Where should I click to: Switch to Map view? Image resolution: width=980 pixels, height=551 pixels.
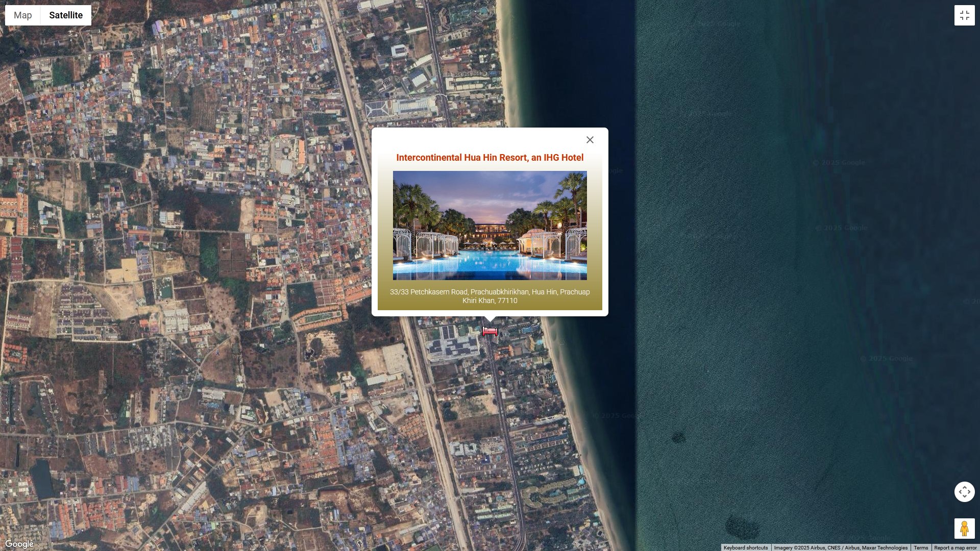click(22, 15)
